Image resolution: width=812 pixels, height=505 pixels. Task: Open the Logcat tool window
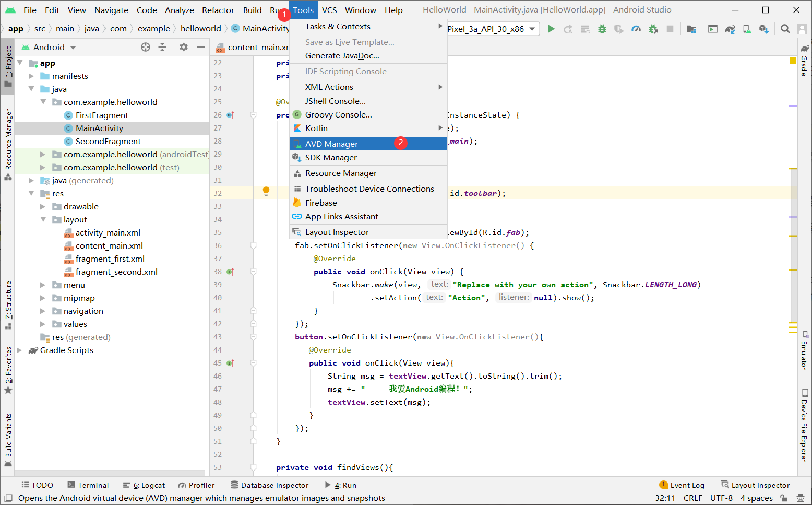coord(144,485)
